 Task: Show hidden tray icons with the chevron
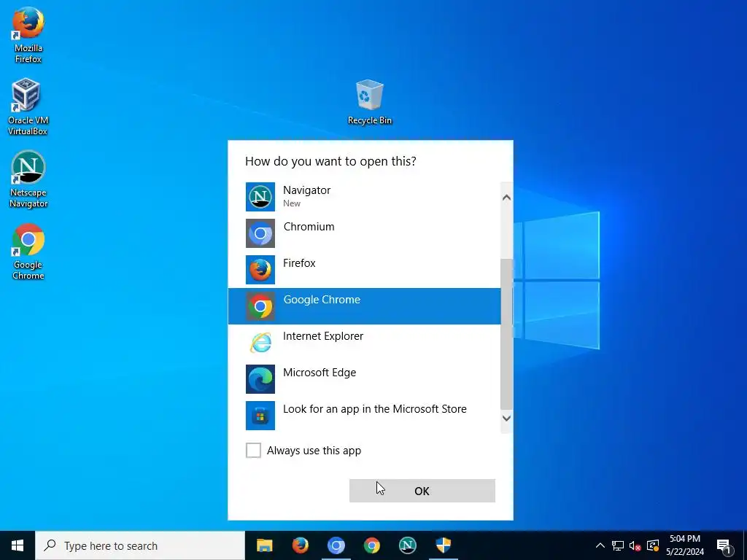[600, 545]
